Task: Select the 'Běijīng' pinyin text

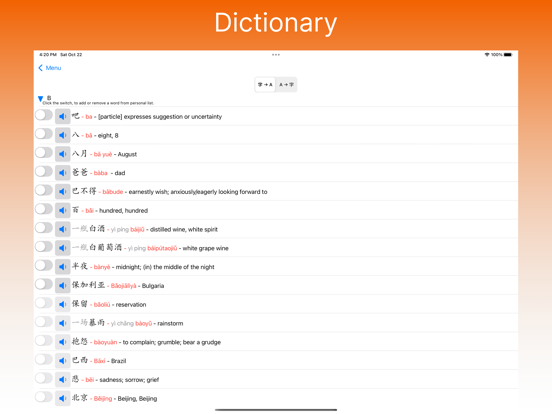Action: click(x=103, y=399)
